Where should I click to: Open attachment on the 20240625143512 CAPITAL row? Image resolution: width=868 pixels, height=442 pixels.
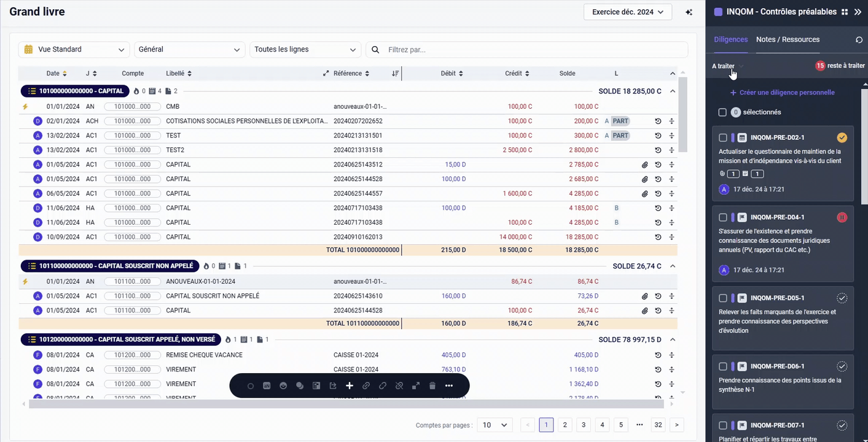(x=645, y=165)
